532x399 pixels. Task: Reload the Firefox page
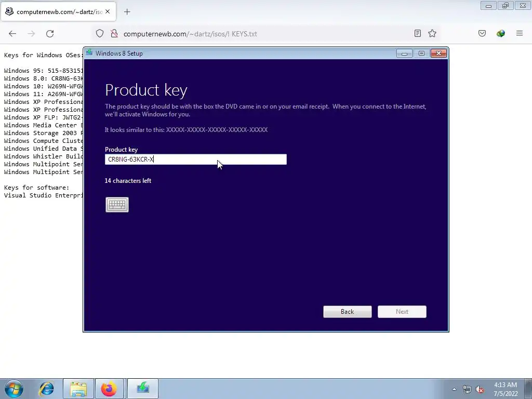point(50,34)
